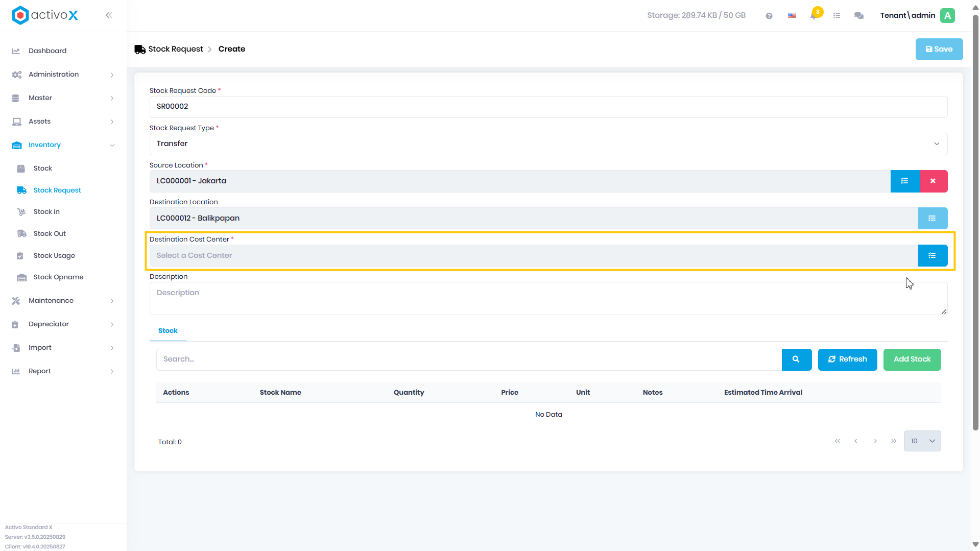
Task: Select Stock Request in sidebar
Action: click(x=57, y=190)
